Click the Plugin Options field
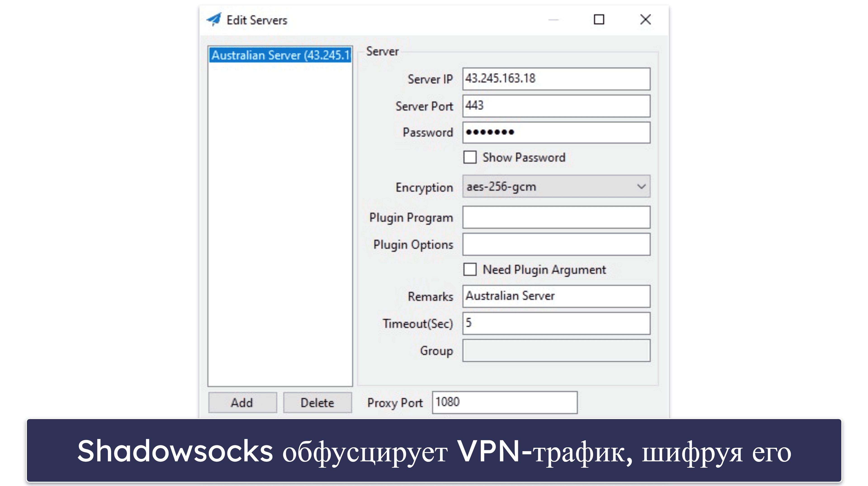 pyautogui.click(x=556, y=244)
